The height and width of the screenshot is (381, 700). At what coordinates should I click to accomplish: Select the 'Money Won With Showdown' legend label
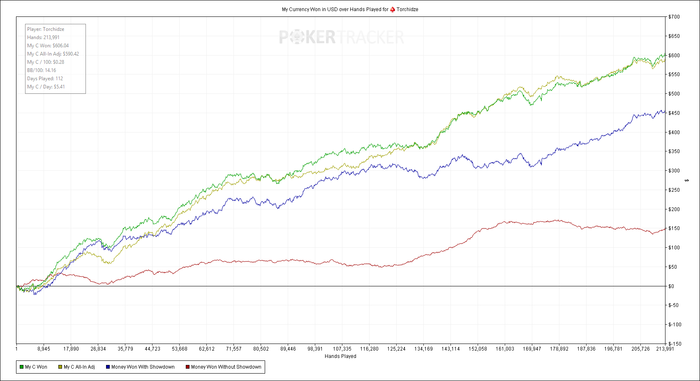coord(143,367)
